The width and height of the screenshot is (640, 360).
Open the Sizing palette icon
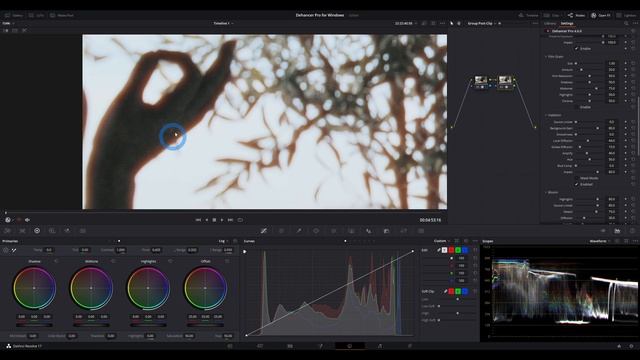pos(403,231)
